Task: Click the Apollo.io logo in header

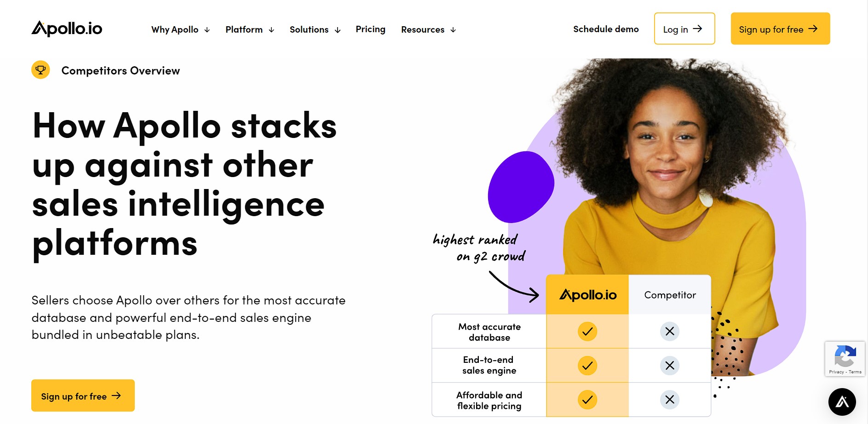Action: (67, 29)
